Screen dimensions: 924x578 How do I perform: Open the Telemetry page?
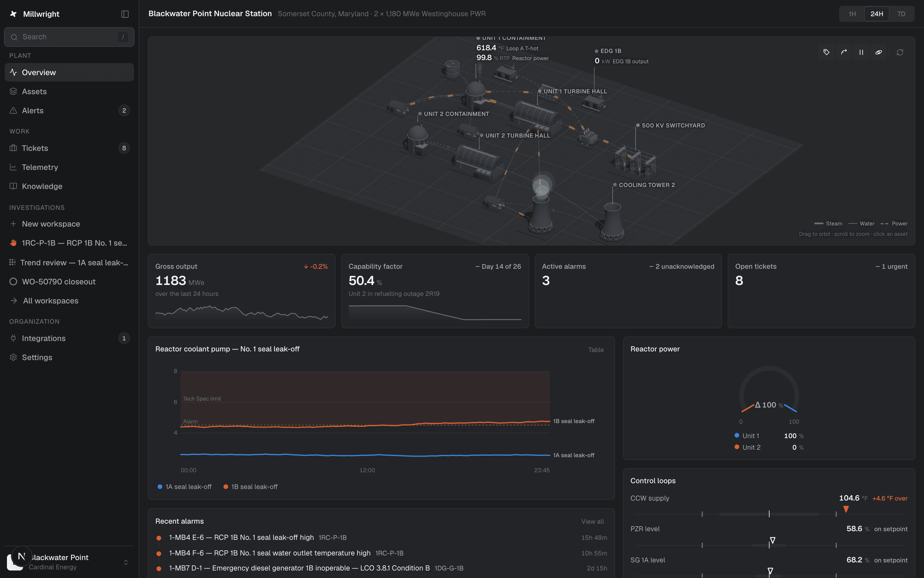coord(69,167)
